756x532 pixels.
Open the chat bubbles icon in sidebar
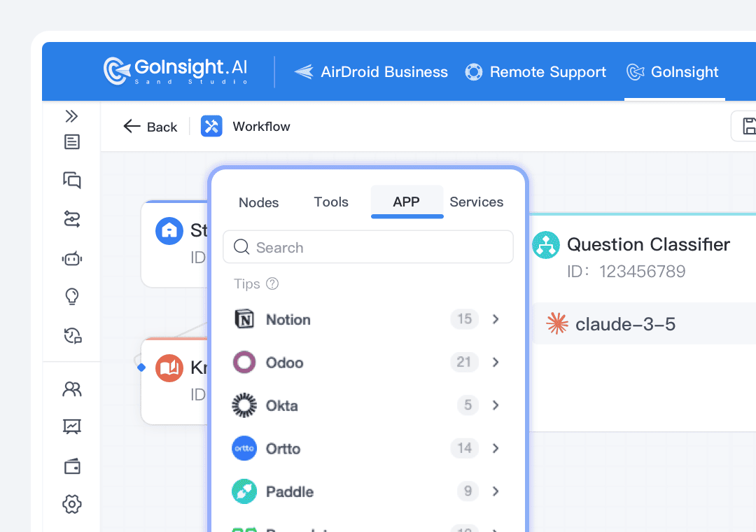pos(71,180)
